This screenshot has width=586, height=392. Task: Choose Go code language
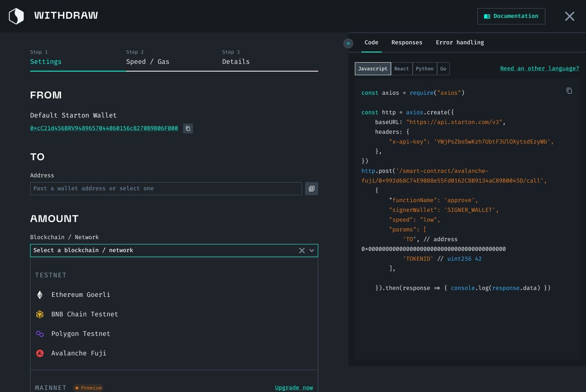tap(443, 69)
